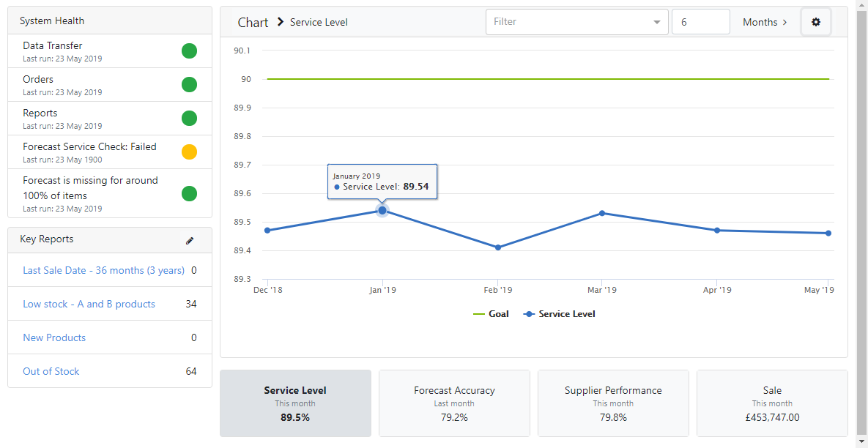This screenshot has height=448, width=868.
Task: Click the Data Transfer green status indicator
Action: (x=189, y=51)
